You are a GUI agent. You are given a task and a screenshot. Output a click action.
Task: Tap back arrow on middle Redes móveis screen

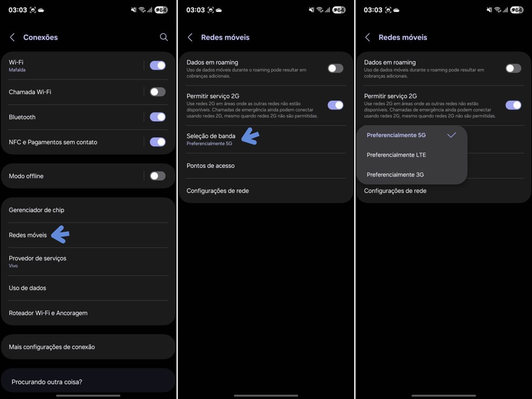click(190, 37)
